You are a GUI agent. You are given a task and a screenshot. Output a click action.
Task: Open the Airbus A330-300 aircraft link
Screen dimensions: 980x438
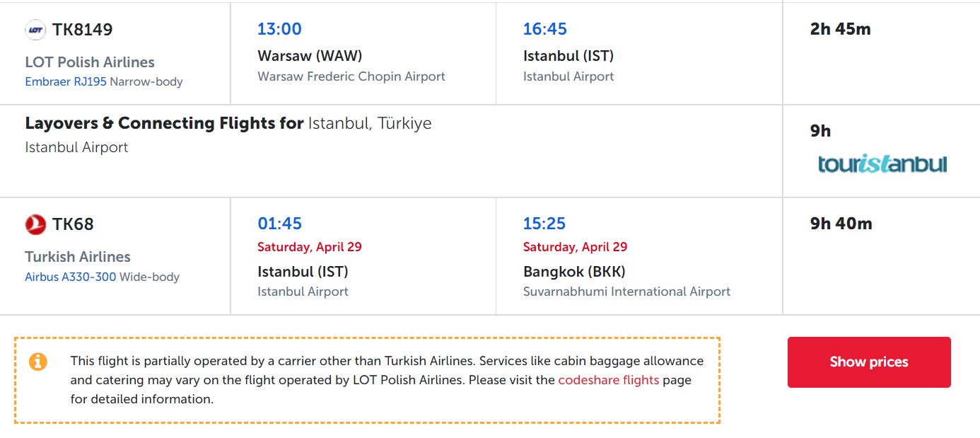pos(71,277)
